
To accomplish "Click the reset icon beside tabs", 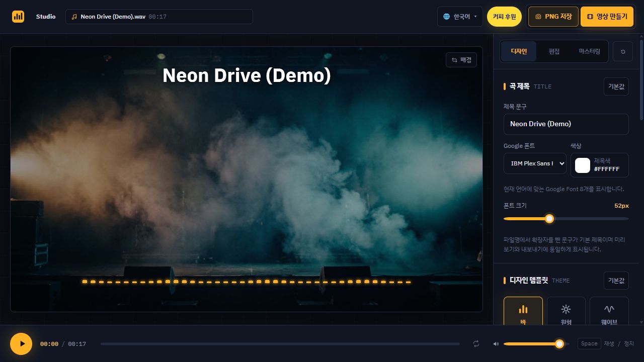I will pyautogui.click(x=623, y=51).
